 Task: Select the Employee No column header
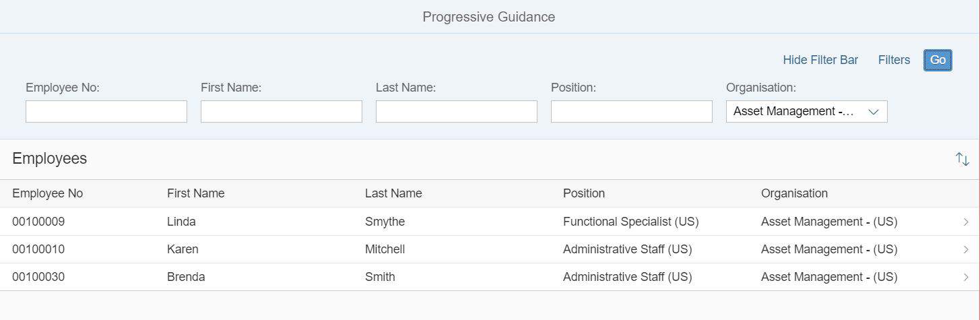point(47,193)
